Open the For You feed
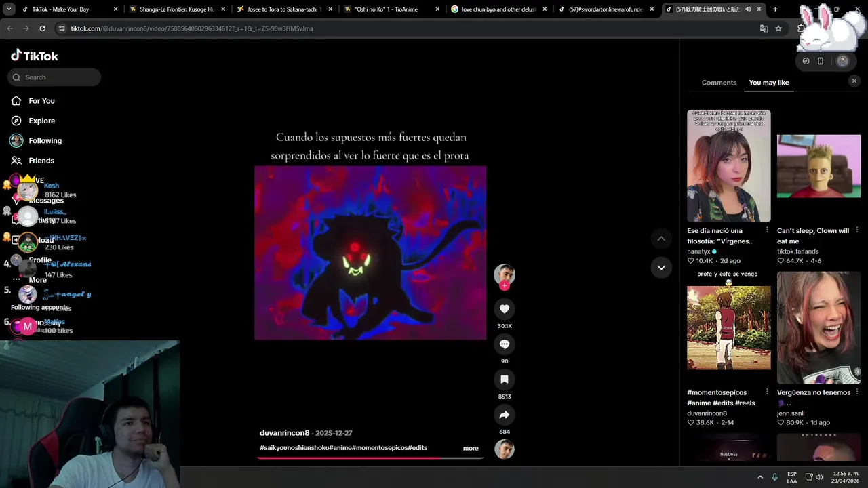Screen dimensions: 868x488 pyautogui.click(x=41, y=101)
